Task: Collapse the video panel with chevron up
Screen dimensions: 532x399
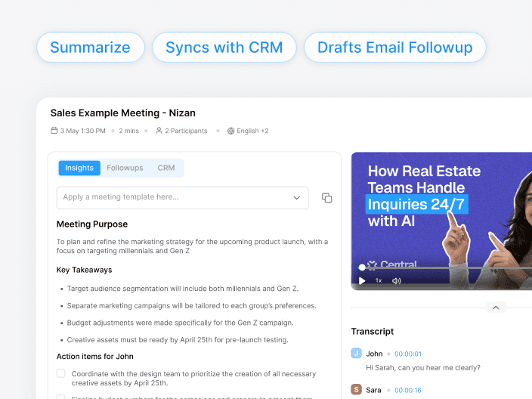Action: point(496,308)
